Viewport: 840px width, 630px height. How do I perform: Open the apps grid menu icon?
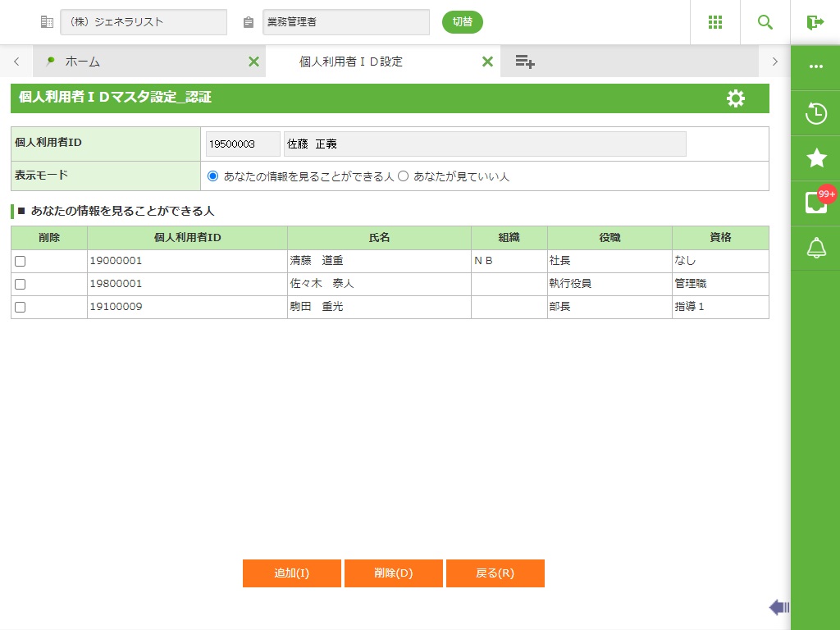tap(714, 22)
